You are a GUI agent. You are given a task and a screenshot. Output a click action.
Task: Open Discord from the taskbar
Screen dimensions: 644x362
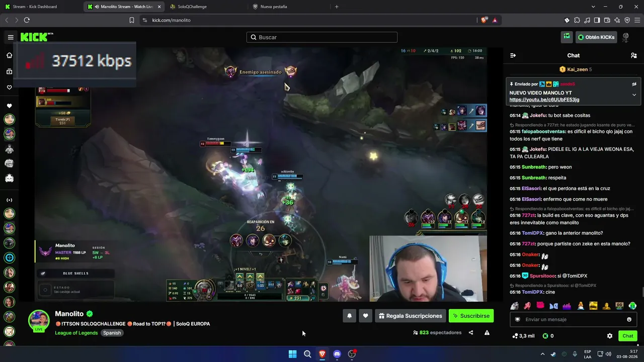pos(337,354)
